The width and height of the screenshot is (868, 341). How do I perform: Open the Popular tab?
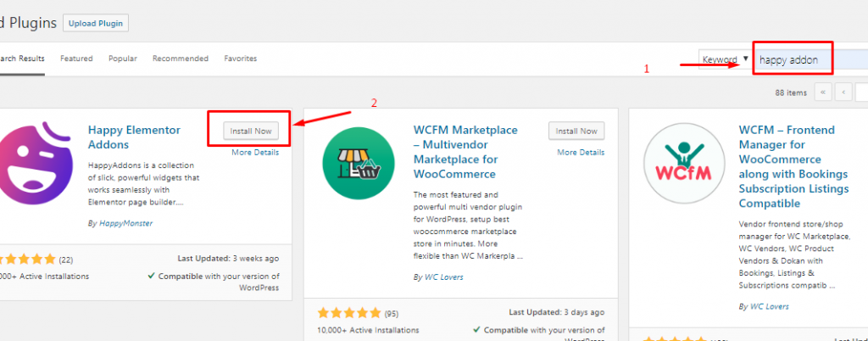(123, 59)
